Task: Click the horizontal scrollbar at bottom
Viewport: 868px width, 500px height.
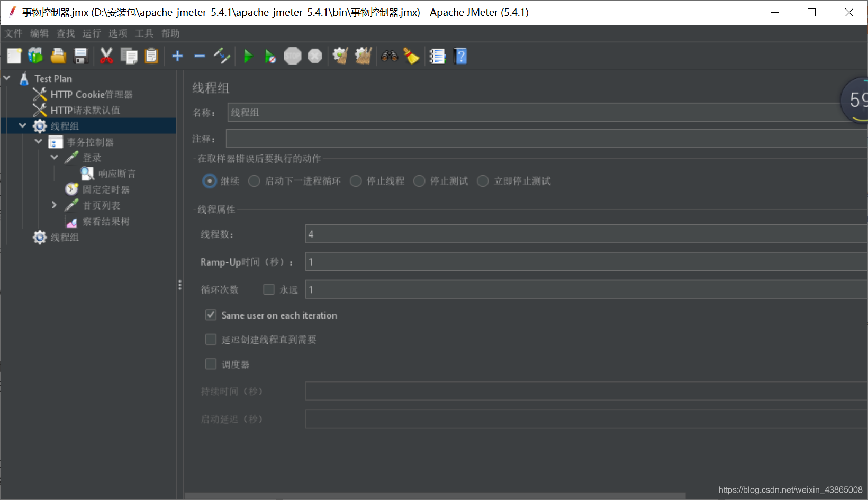Action: pyautogui.click(x=435, y=496)
